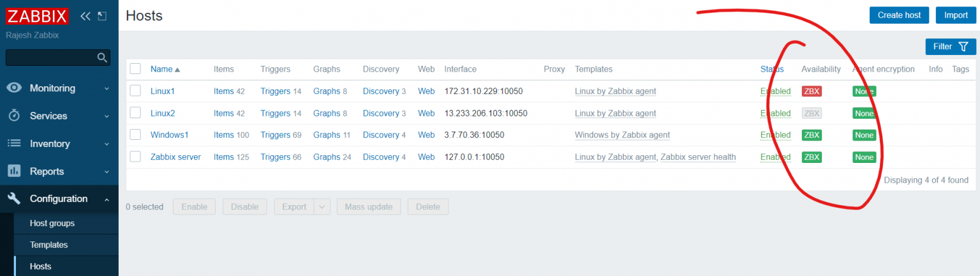Click the search magnifier icon

point(101,57)
